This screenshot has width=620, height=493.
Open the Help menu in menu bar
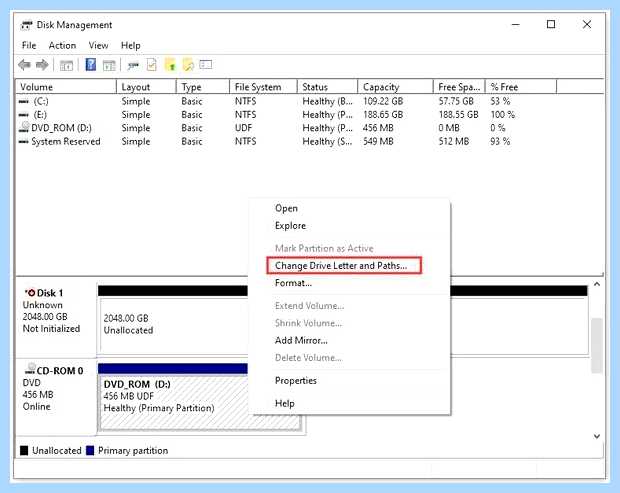(x=130, y=45)
